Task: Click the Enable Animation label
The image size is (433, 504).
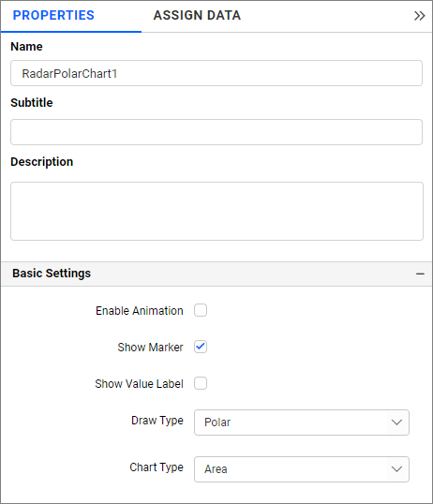Action: coord(140,311)
